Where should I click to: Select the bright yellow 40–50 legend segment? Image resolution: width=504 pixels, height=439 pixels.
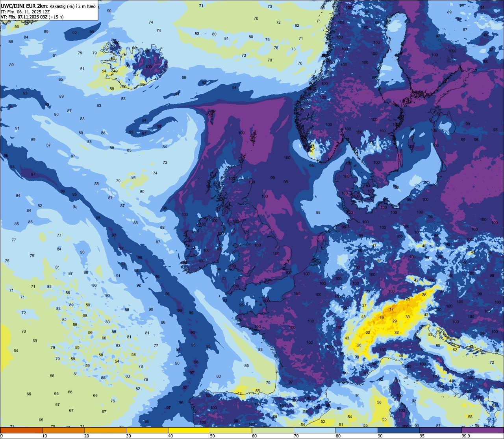point(189,430)
